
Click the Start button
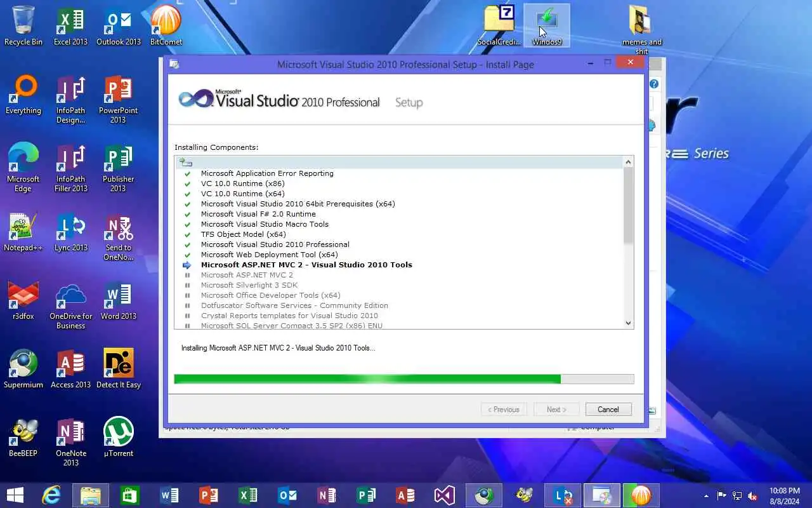pos(15,495)
